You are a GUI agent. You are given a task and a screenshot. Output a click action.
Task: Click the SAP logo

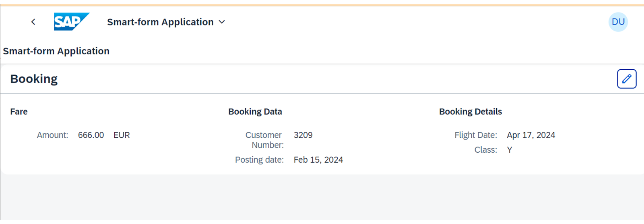coord(72,22)
